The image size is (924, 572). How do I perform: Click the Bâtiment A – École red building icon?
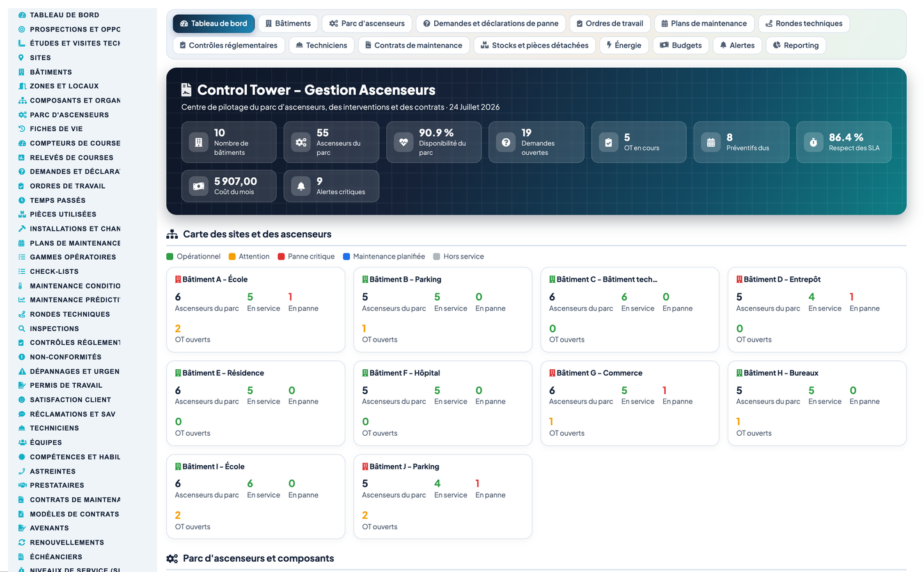(178, 279)
